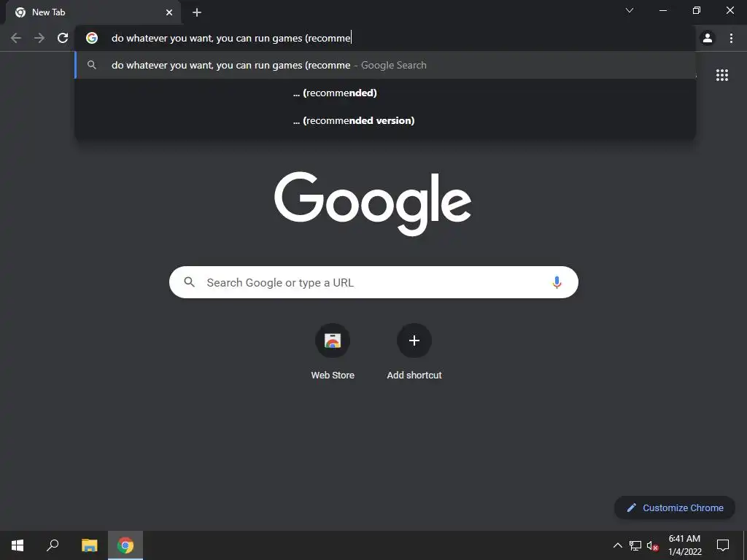Click the muted volume tray icon
This screenshot has width=747, height=560.
pyautogui.click(x=653, y=545)
